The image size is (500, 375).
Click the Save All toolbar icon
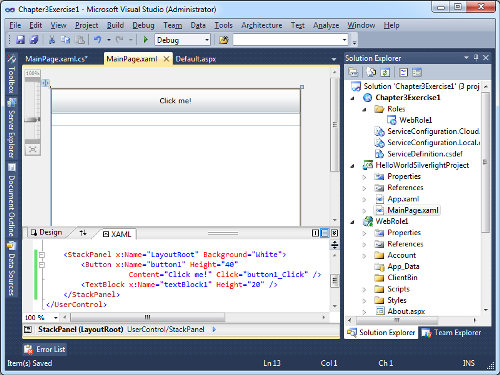pyautogui.click(x=34, y=40)
